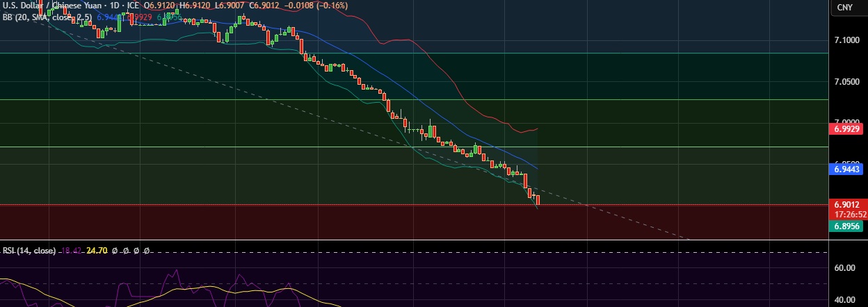Click the 7.1000 price scale value

point(847,40)
